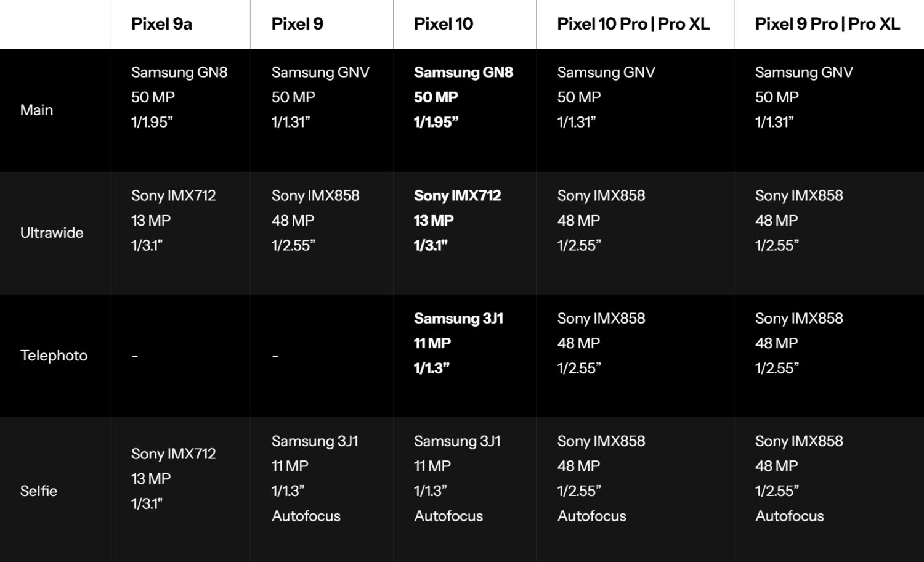
Task: Select the Selfie row label
Action: (x=38, y=491)
